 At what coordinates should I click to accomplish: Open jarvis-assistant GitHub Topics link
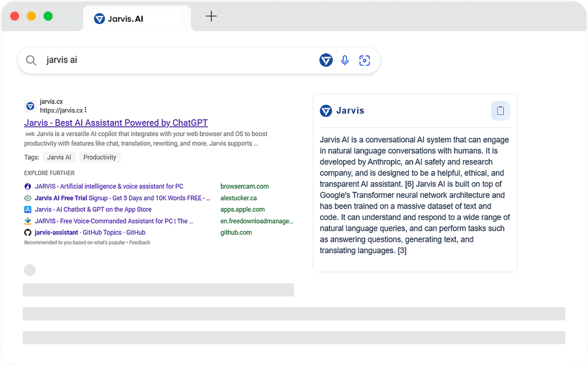(x=90, y=233)
